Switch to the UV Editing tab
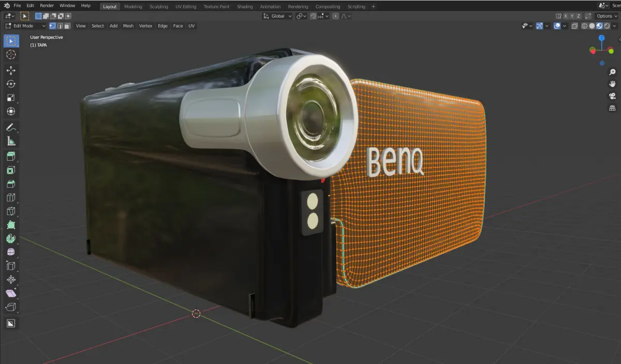The image size is (621, 364). tap(186, 7)
